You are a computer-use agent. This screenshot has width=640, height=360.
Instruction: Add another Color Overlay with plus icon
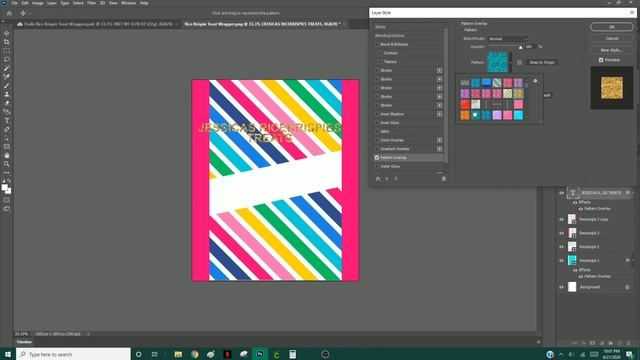(x=440, y=140)
